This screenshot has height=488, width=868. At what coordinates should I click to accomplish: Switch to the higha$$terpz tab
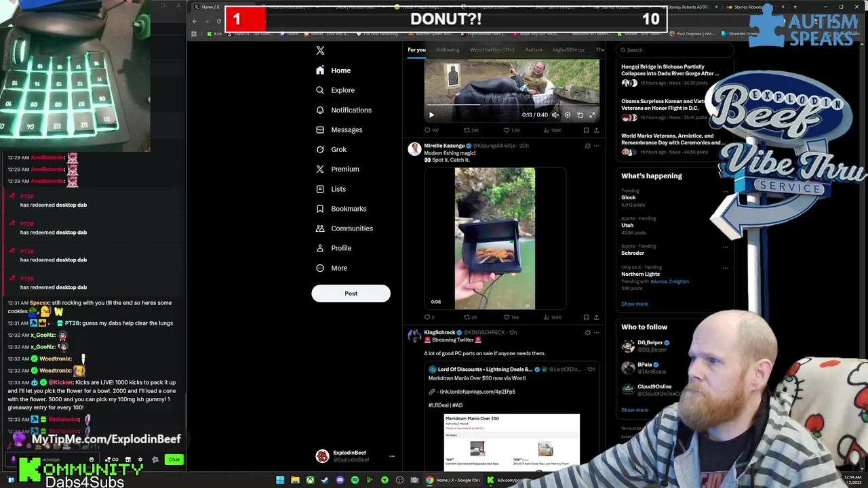point(568,49)
